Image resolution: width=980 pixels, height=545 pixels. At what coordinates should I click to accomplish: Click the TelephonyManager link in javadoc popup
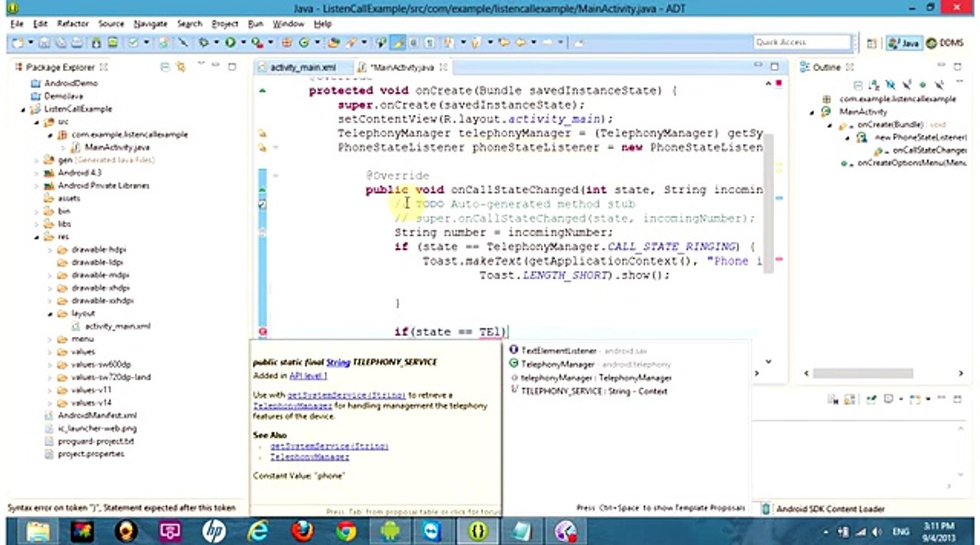click(310, 457)
